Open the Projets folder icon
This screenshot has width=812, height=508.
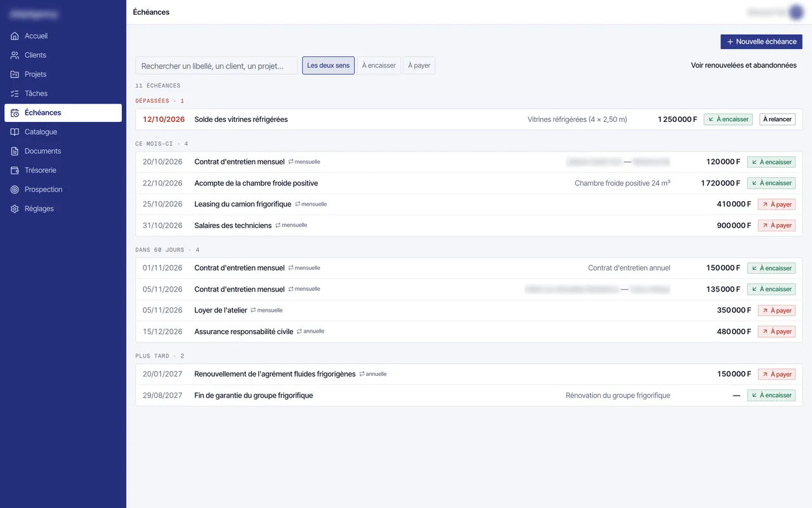click(x=15, y=74)
